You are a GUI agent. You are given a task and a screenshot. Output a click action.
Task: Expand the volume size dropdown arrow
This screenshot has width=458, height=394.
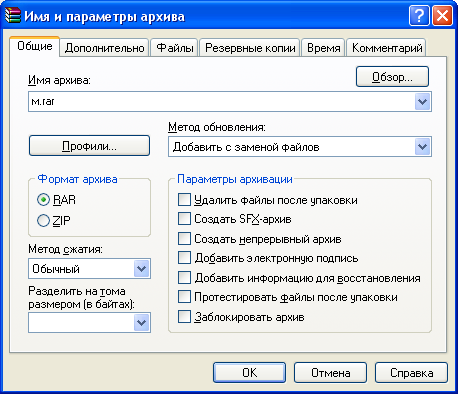tap(142, 323)
